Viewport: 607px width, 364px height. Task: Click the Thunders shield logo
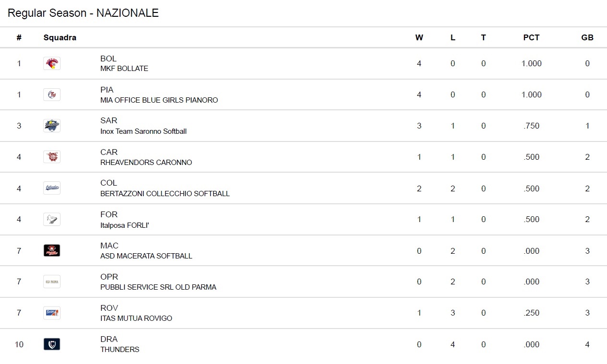click(x=52, y=344)
